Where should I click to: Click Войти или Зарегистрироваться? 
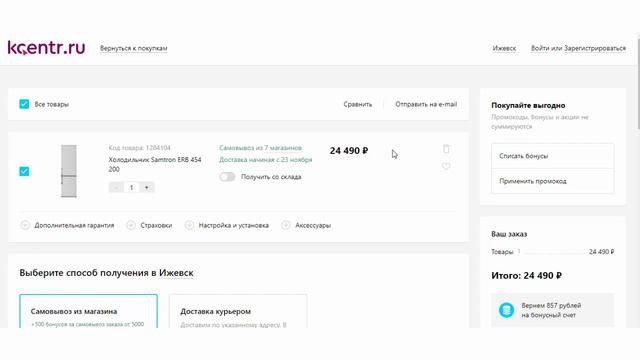coord(578,48)
